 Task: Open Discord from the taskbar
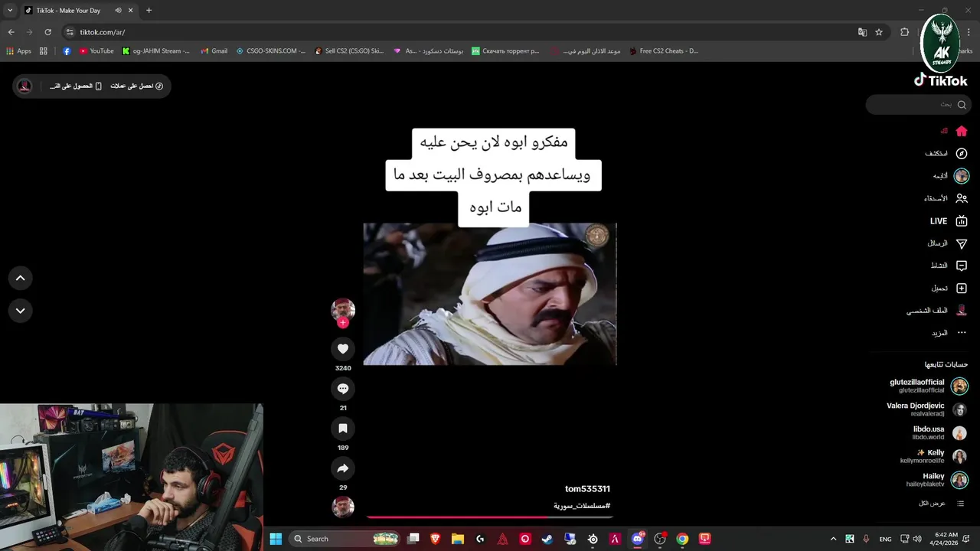tap(637, 539)
